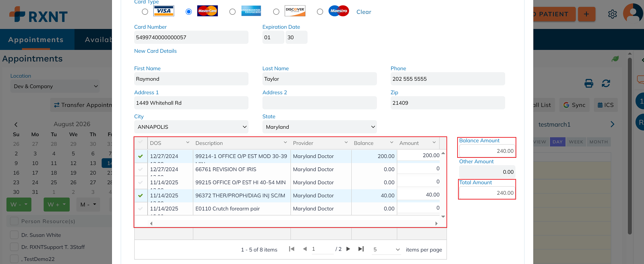Open the Location dropdown showing Dev & Company
Viewport: 644px width, 264px height.
tap(55, 86)
